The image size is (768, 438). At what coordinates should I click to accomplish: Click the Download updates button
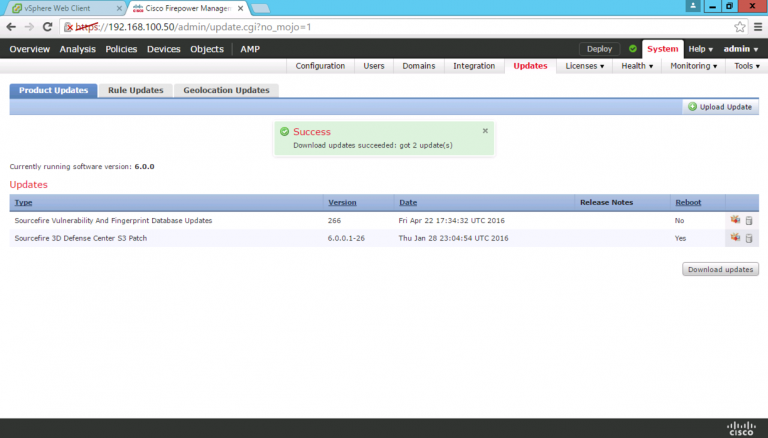click(720, 269)
